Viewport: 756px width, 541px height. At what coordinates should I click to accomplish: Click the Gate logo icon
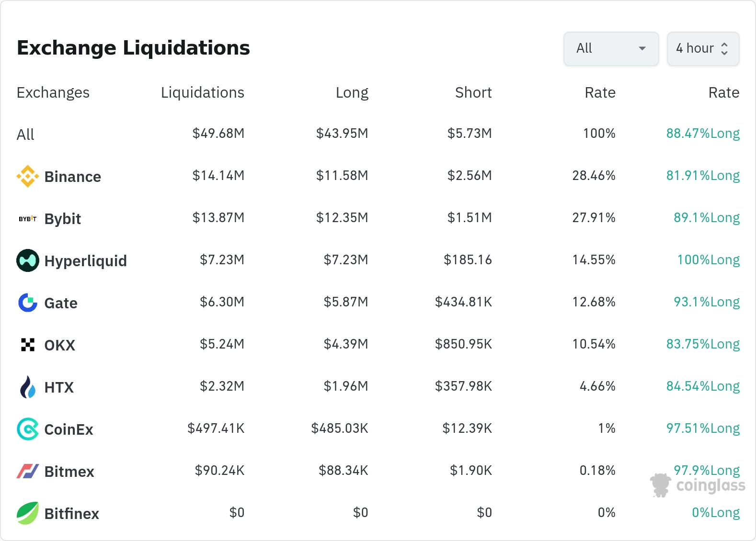[x=28, y=303]
